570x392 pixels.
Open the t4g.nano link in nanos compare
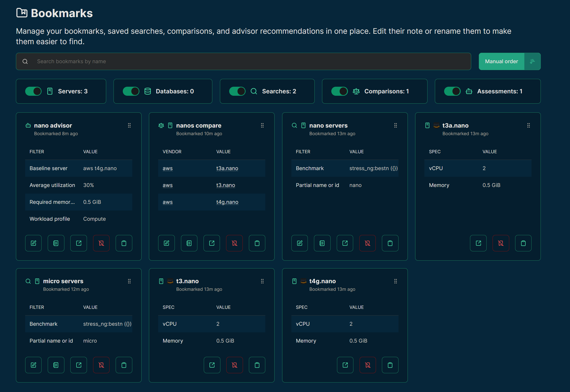point(227,202)
